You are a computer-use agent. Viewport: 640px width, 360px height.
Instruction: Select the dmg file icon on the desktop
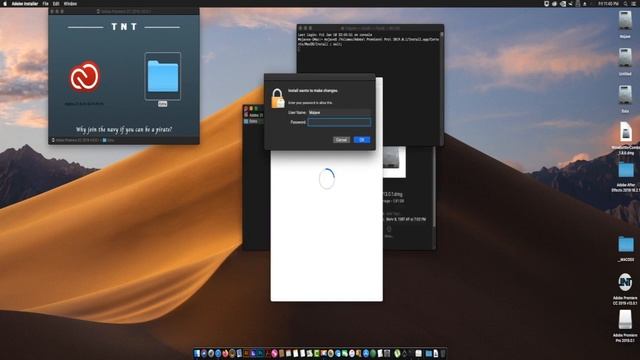[x=626, y=132]
